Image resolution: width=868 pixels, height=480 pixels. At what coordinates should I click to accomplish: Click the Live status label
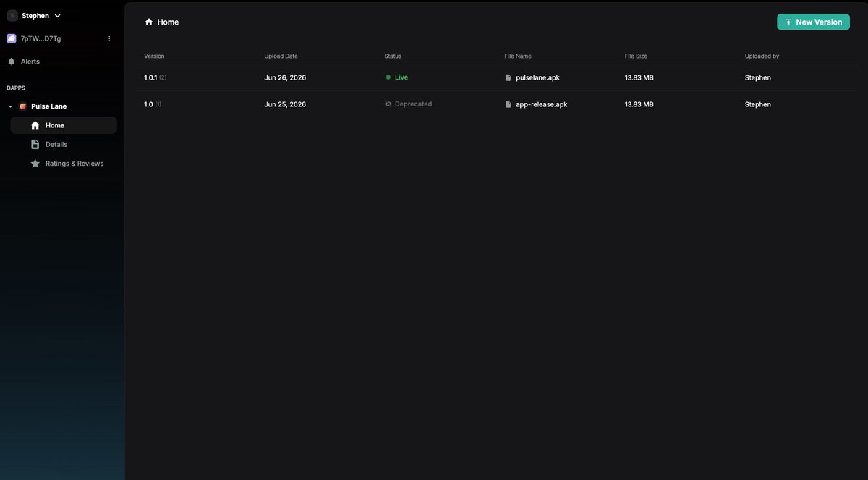click(x=401, y=77)
